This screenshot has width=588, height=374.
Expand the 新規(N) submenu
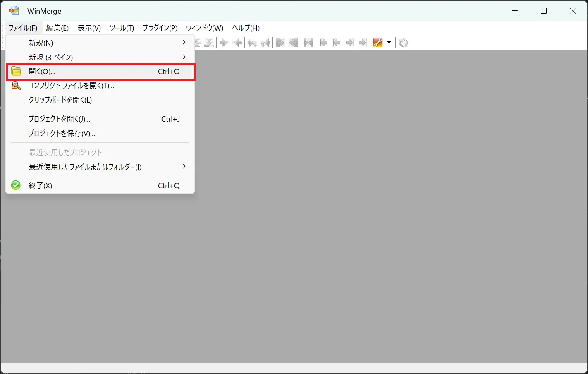[x=100, y=43]
